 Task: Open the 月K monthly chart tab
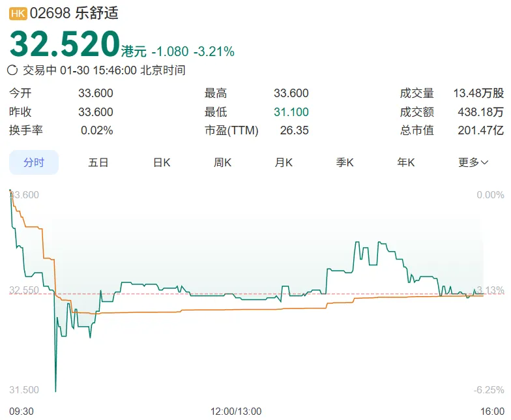(284, 162)
